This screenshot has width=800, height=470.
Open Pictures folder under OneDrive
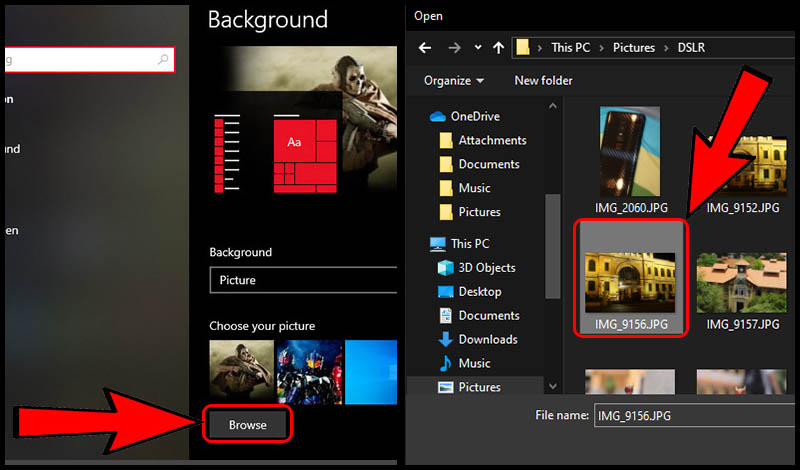479,212
